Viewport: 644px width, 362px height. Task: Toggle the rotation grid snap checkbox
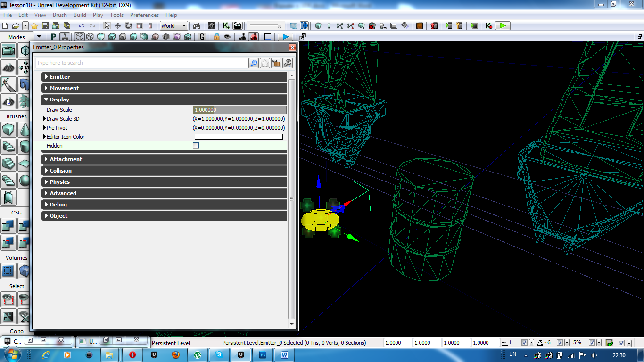click(560, 343)
